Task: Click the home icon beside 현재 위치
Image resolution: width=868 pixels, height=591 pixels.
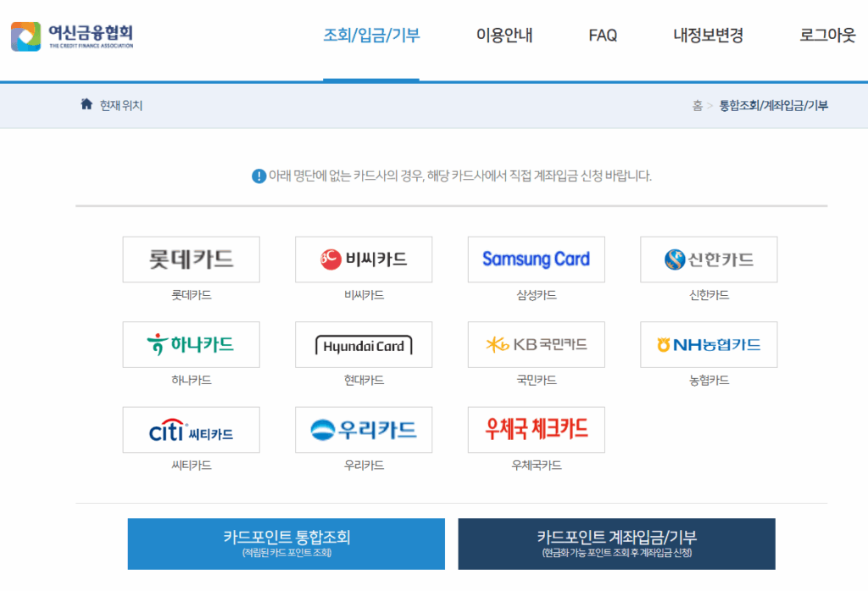Action: [86, 104]
